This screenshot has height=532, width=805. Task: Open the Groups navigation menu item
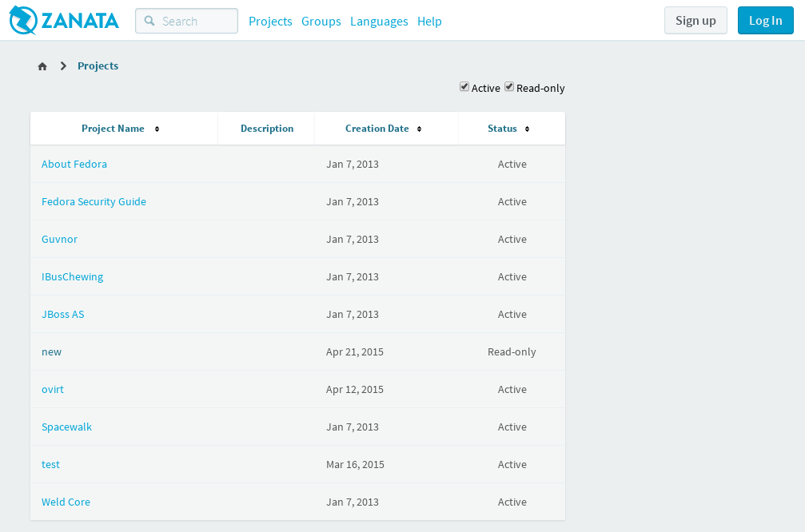tap(321, 22)
